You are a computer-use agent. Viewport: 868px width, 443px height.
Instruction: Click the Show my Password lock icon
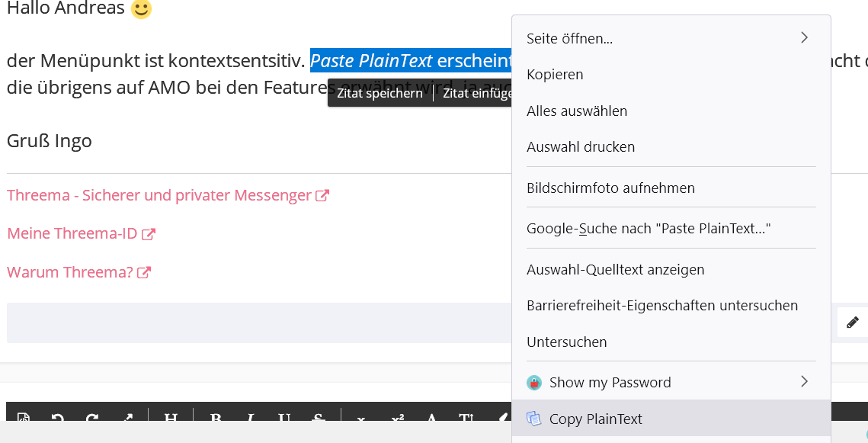(x=534, y=382)
